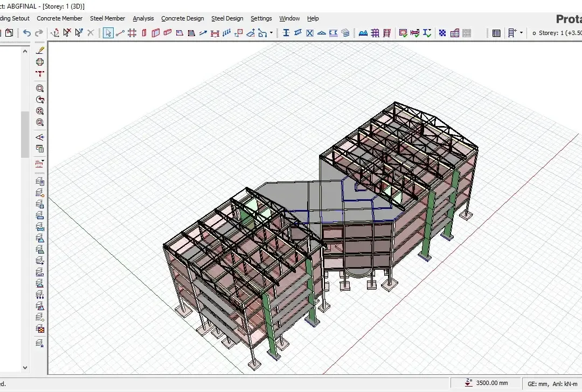
Task: Click the coordinate axes origin icon
Action: click(55, 33)
